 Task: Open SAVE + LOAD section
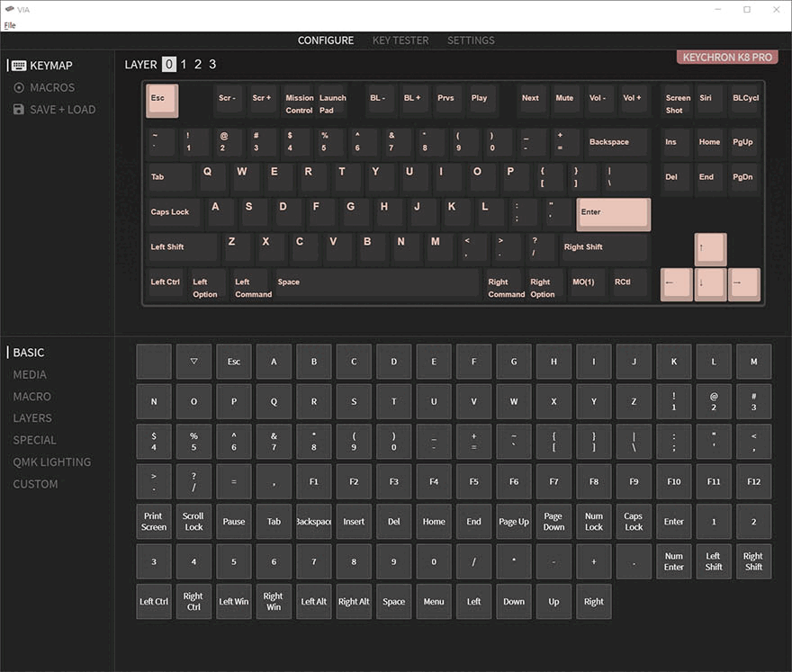pos(54,110)
